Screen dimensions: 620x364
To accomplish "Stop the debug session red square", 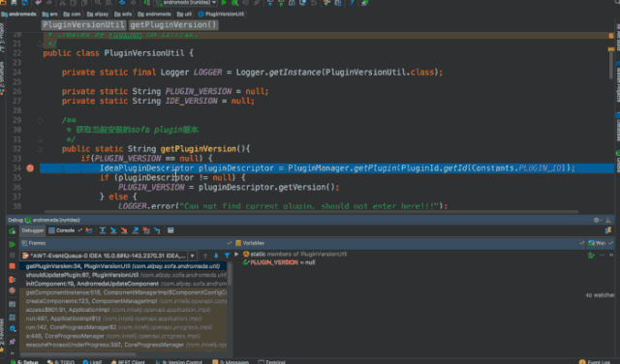I will click(x=13, y=266).
